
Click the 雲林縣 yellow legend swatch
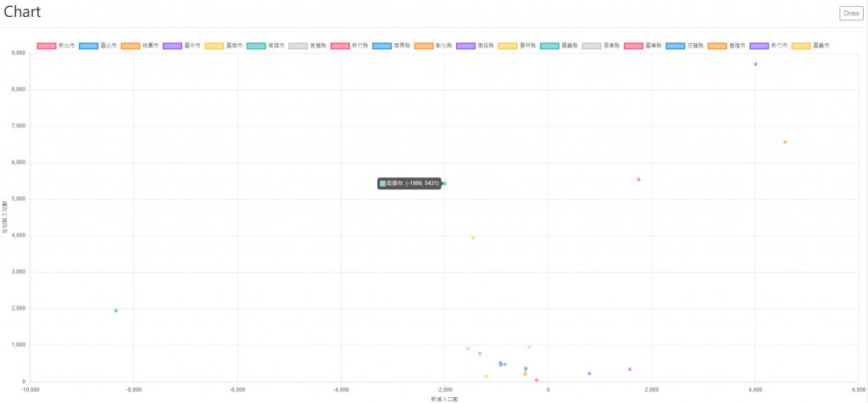[507, 46]
